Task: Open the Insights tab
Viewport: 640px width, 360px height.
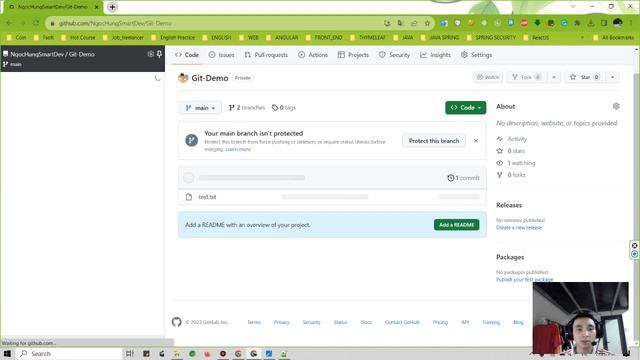Action: coord(436,55)
